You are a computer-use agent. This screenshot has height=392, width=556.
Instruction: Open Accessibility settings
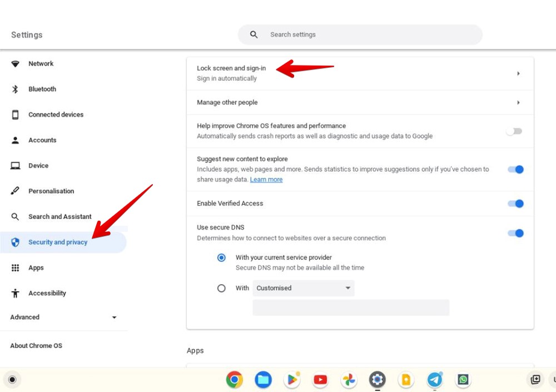47,293
